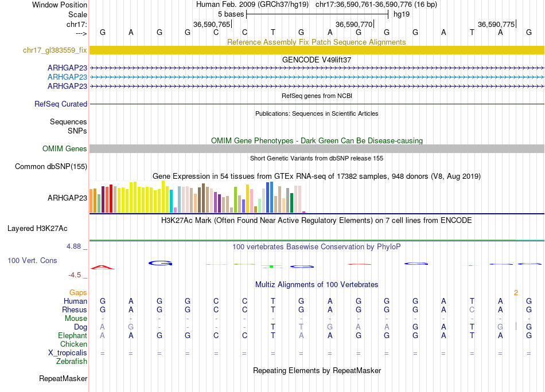Click the RepeatMasker track label
This screenshot has height=392, width=545.
pos(63,378)
